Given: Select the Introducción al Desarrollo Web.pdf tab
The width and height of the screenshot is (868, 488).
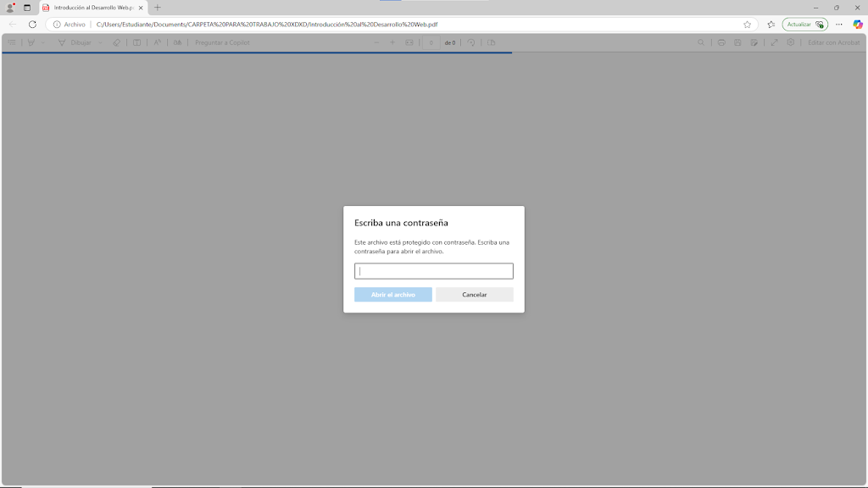Looking at the screenshot, I should (x=89, y=8).
